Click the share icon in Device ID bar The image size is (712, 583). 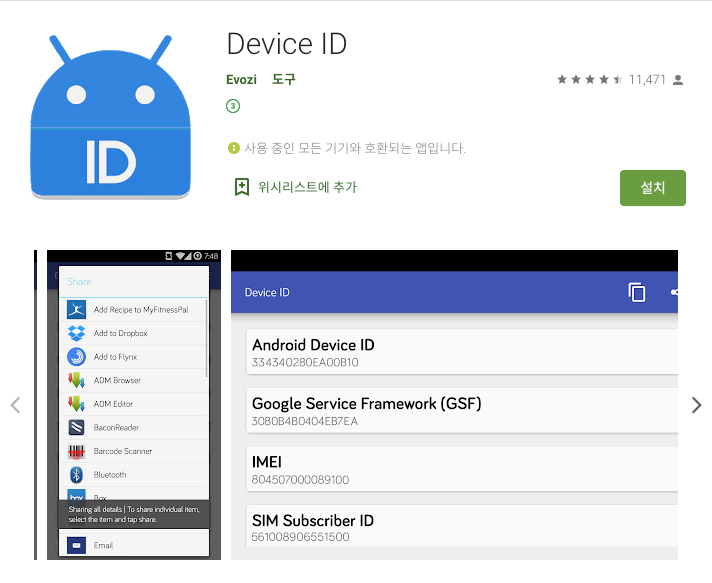pyautogui.click(x=674, y=292)
